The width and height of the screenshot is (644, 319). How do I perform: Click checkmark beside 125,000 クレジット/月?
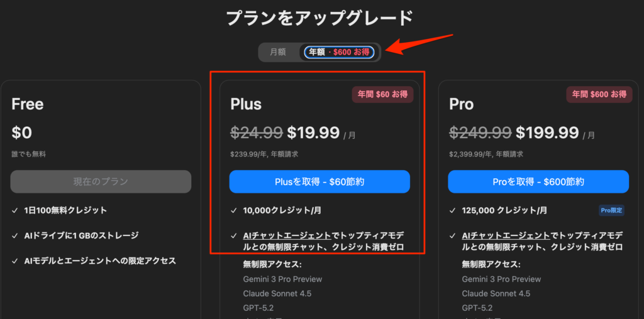coord(453,210)
